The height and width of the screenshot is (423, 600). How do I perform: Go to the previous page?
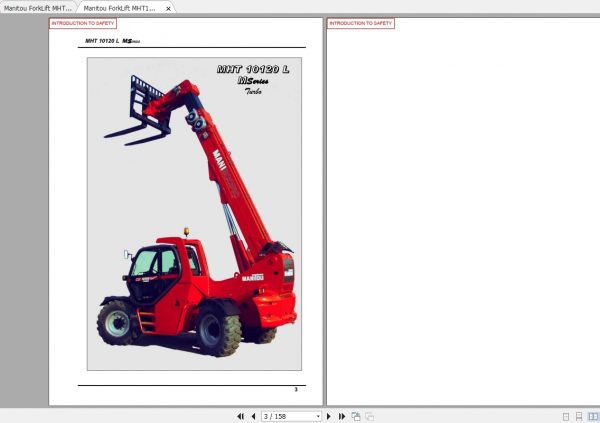253,416
